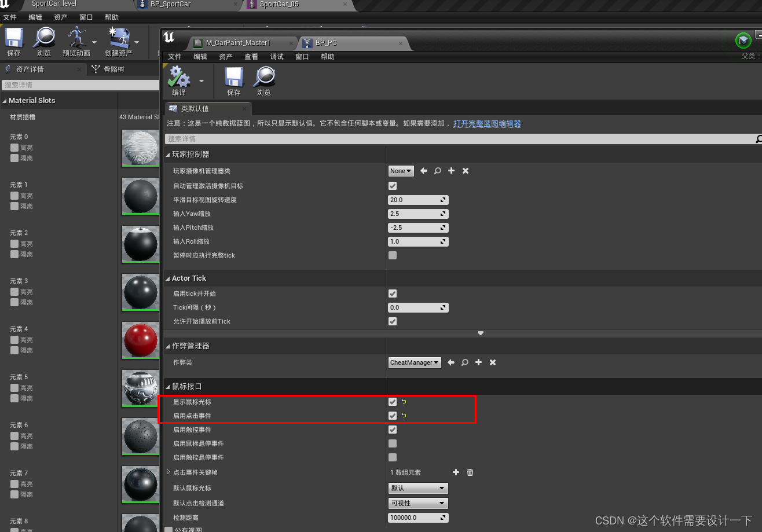
Task: Open the Preview Animation dropdown arrow
Action: (94, 42)
